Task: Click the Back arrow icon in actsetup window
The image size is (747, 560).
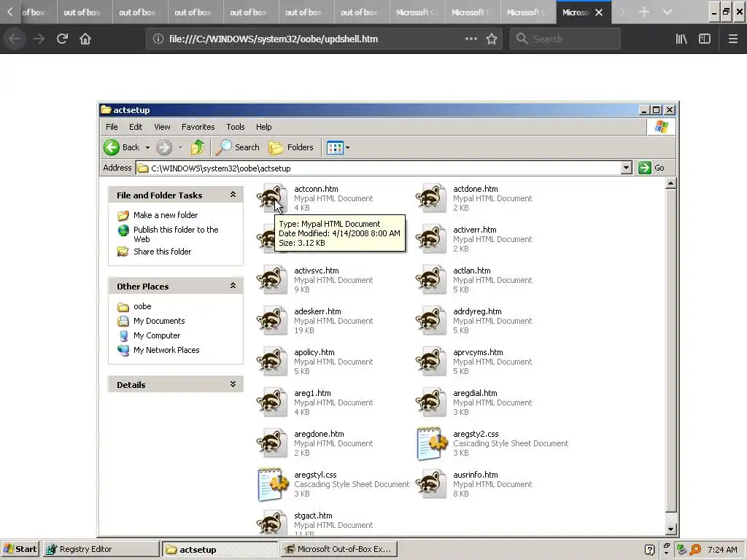Action: (x=112, y=147)
